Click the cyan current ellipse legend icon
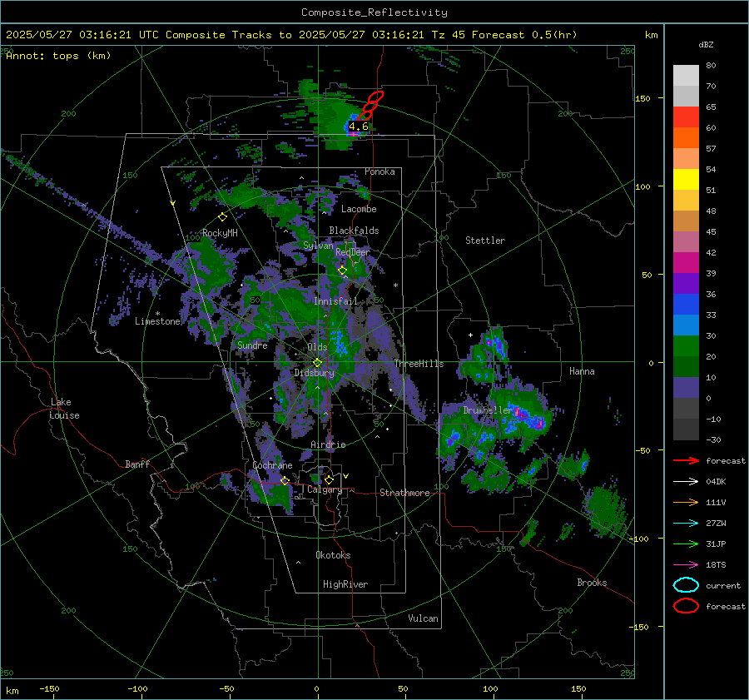749x700 pixels. [x=686, y=585]
